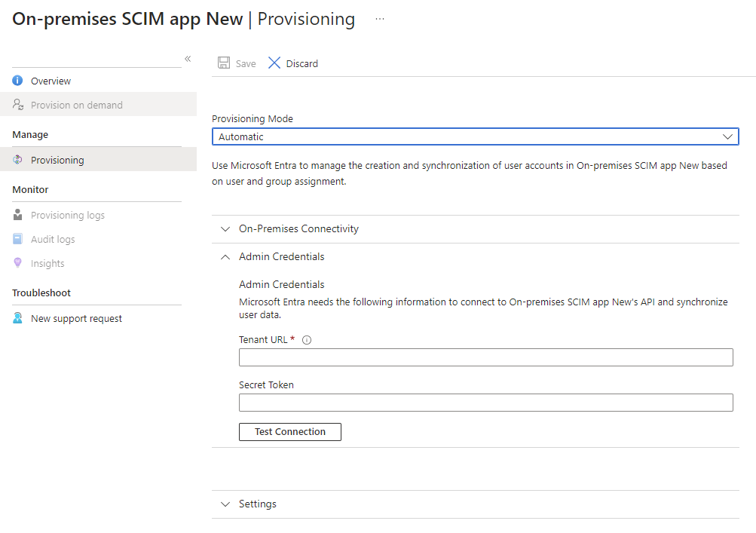The height and width of the screenshot is (533, 756).
Task: Open the ellipsis more options menu
Action: coord(380,19)
